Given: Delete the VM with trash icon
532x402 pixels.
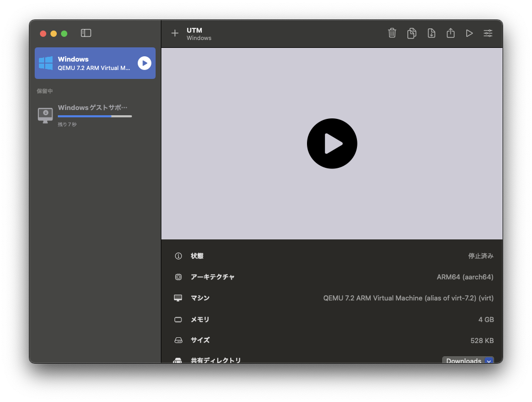Looking at the screenshot, I should pos(392,33).
